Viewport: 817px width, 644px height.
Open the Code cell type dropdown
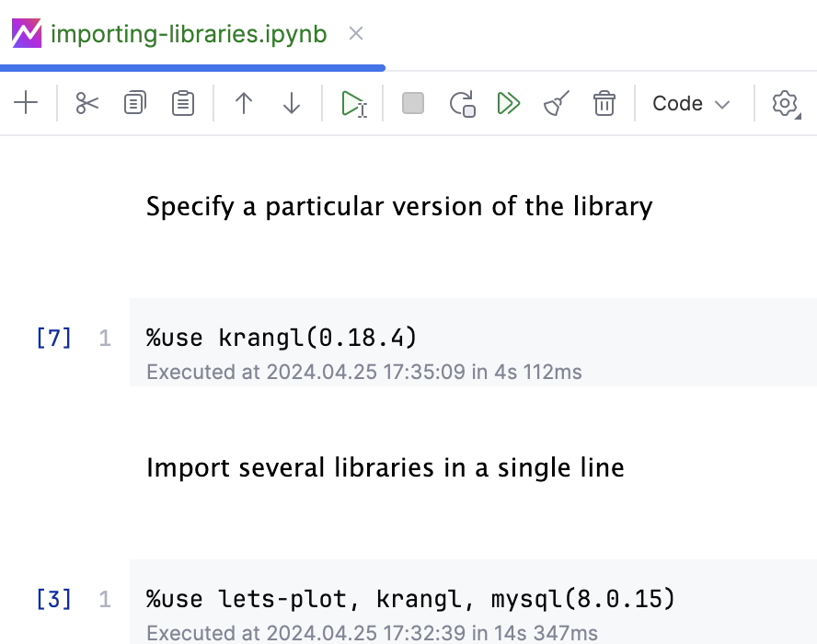click(691, 103)
